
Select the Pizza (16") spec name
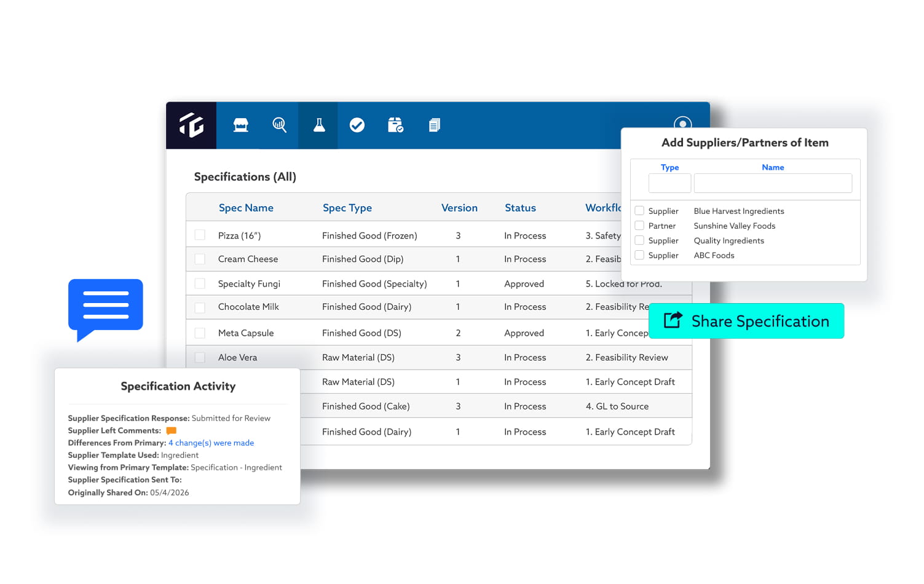[239, 235]
